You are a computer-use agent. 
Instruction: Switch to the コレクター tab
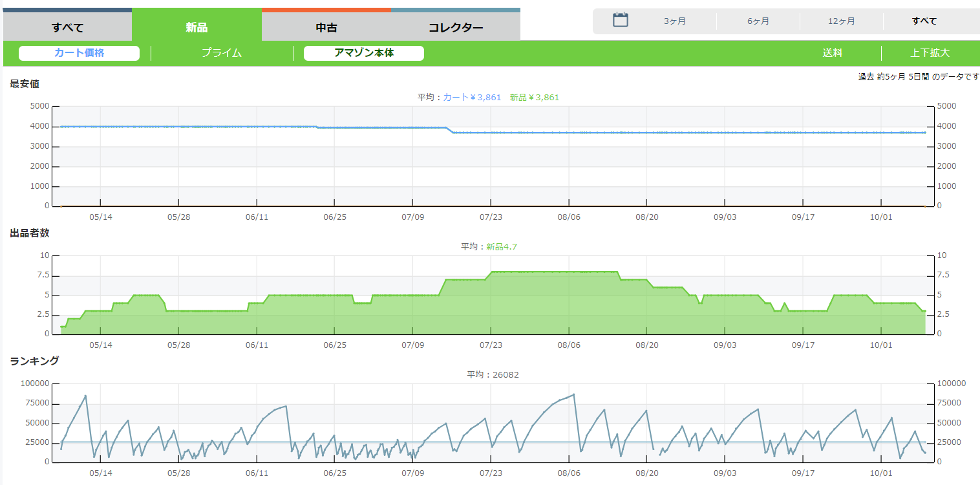point(456,27)
